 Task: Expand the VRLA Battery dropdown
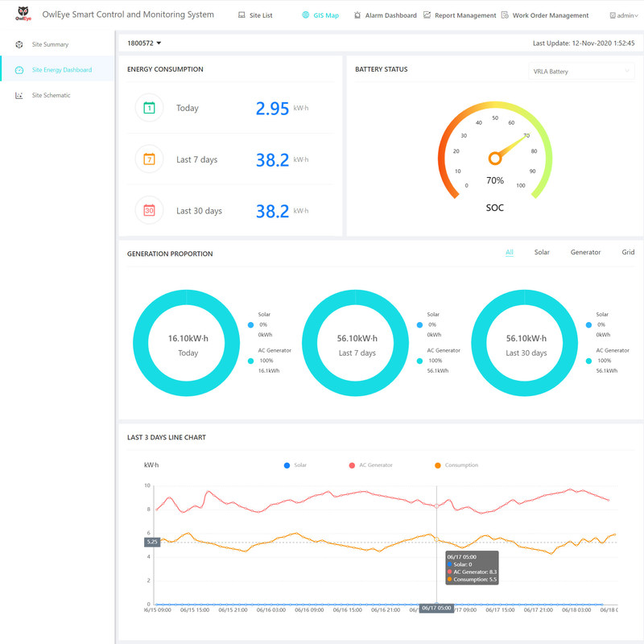(x=581, y=72)
